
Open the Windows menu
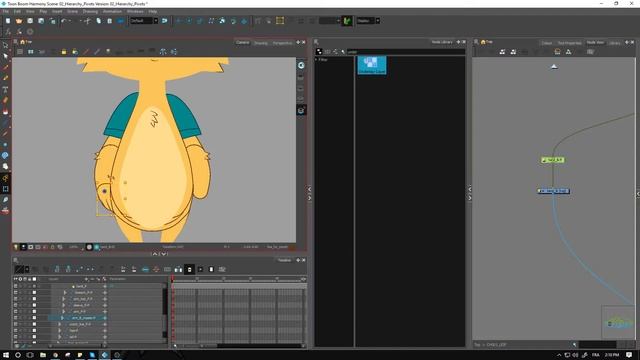[x=135, y=11]
